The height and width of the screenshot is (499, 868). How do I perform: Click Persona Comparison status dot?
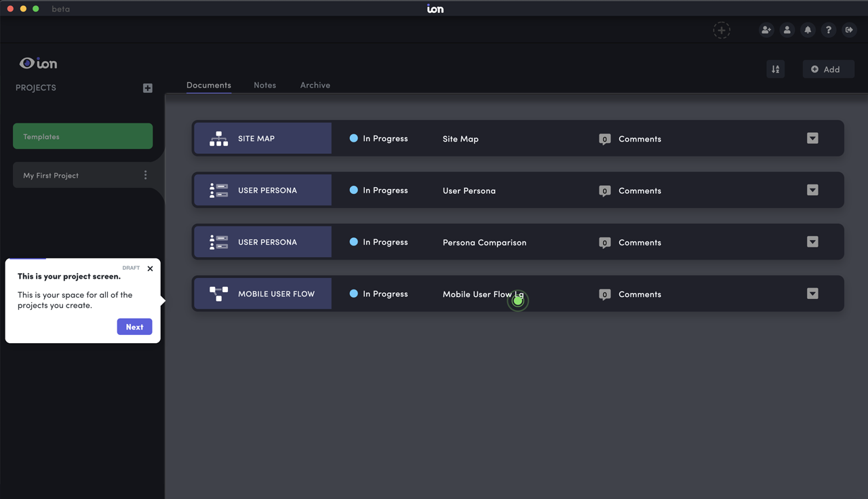353,242
